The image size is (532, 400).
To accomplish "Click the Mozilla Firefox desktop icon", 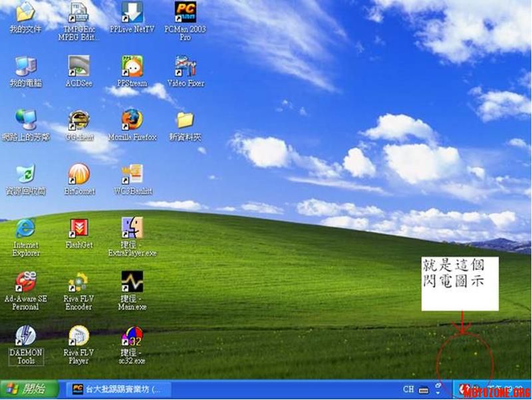I will (132, 120).
